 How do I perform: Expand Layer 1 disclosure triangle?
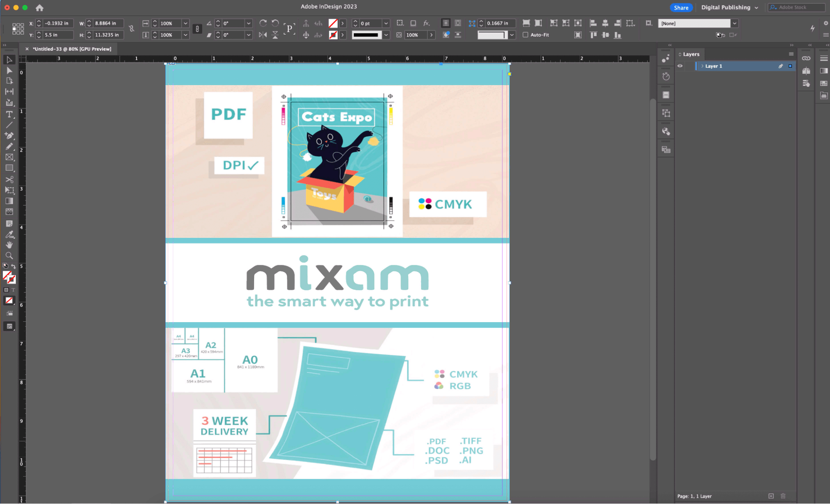coord(702,66)
